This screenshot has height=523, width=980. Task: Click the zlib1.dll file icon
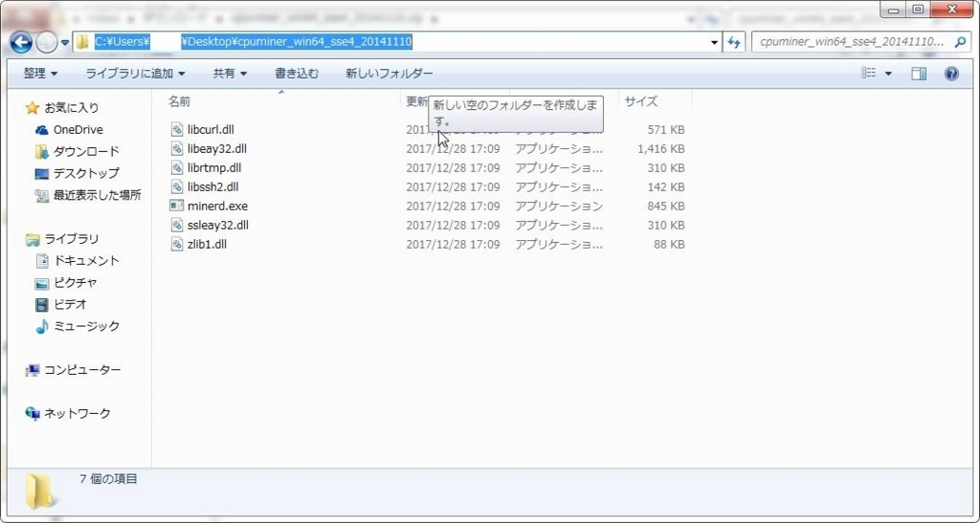(177, 244)
